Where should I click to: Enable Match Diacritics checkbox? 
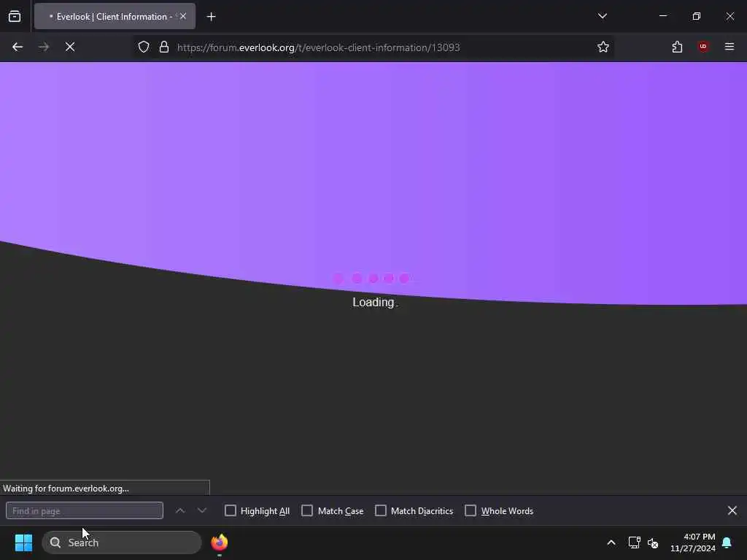[381, 510]
